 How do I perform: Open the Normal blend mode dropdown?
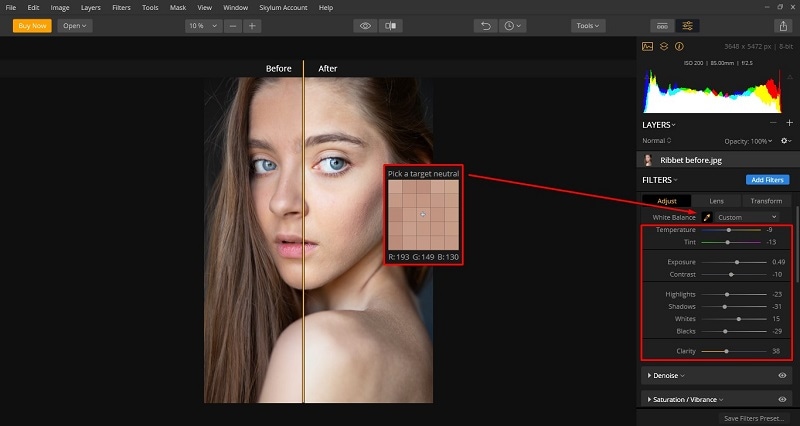click(657, 141)
